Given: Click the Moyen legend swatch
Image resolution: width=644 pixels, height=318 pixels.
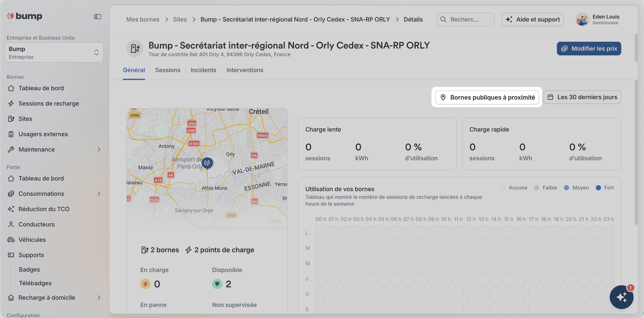Looking at the screenshot, I should 566,188.
